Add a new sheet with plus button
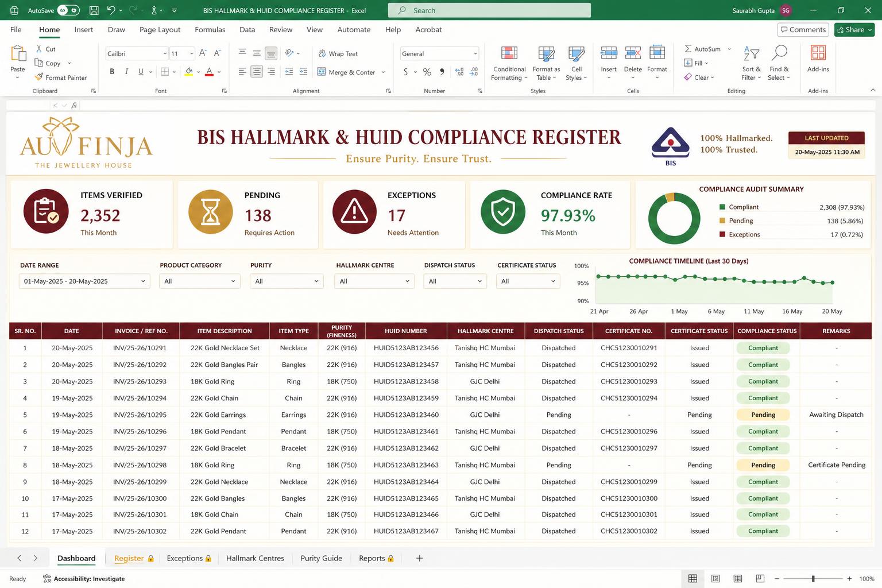Viewport: 882px width, 588px height. point(420,558)
